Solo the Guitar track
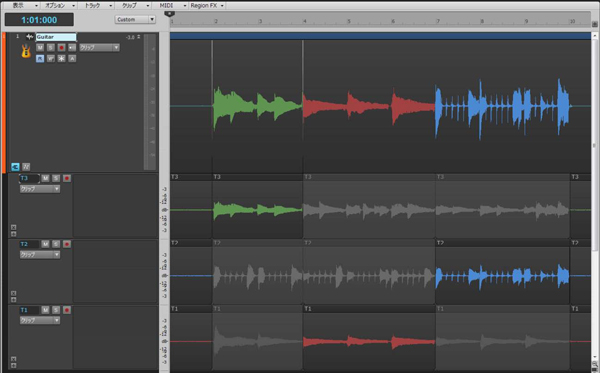The width and height of the screenshot is (600, 373). 51,47
